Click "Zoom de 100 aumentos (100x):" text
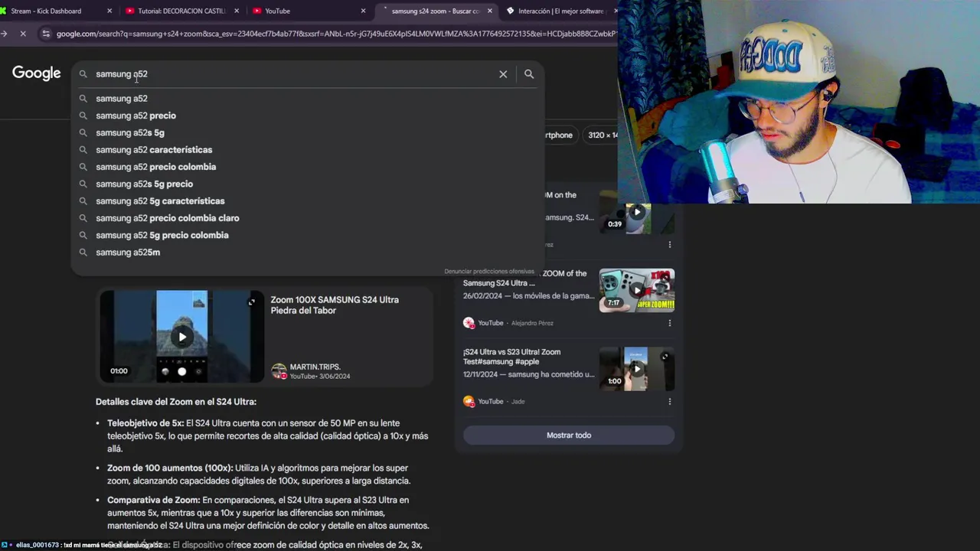Viewport: 980px width, 551px height. pos(170,468)
